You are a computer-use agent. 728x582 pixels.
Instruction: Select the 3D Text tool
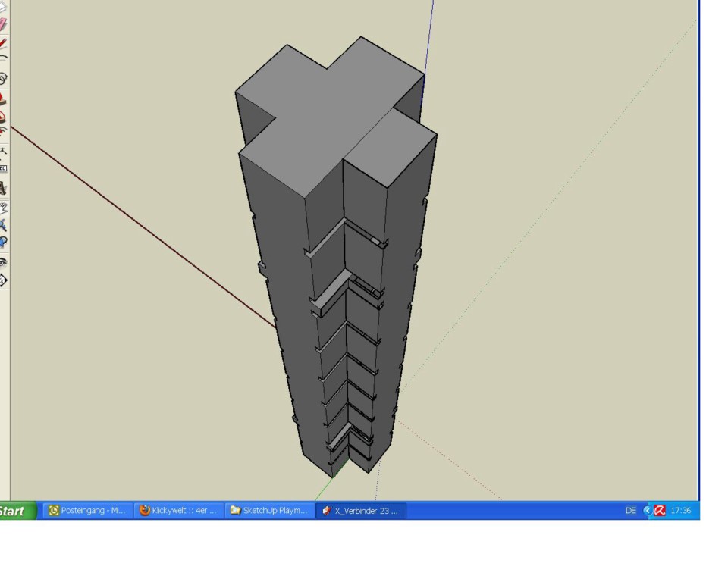tap(3, 188)
